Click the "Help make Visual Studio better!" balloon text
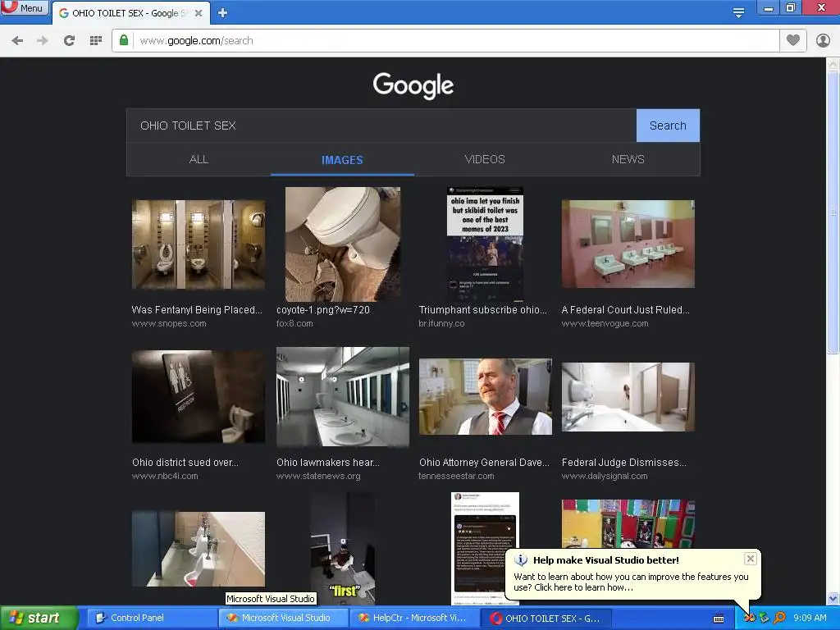Viewport: 840px width, 630px height. coord(606,560)
